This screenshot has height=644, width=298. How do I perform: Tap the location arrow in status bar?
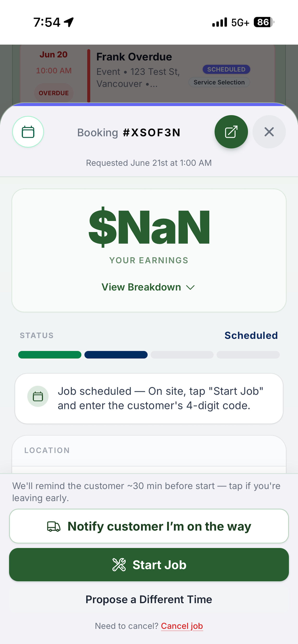coord(69,22)
